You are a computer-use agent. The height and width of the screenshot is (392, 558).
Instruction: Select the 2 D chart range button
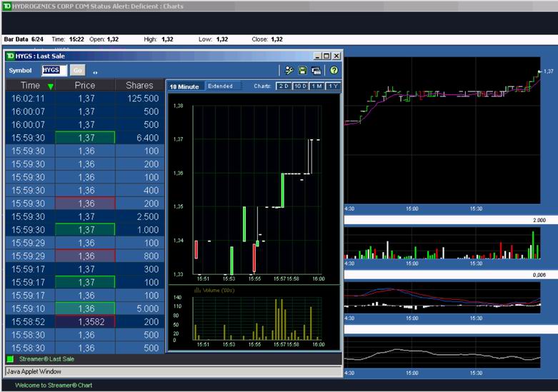coord(283,86)
